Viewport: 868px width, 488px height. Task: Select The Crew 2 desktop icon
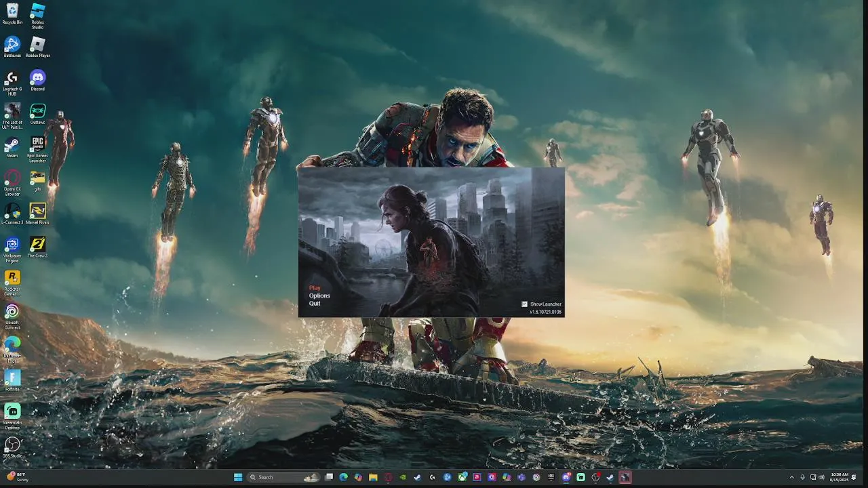click(37, 247)
